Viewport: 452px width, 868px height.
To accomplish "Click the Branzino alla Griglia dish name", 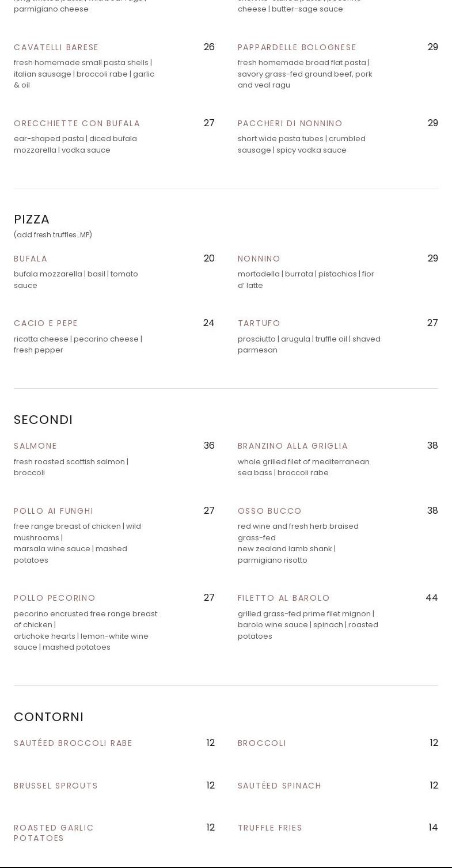I will coord(293,446).
